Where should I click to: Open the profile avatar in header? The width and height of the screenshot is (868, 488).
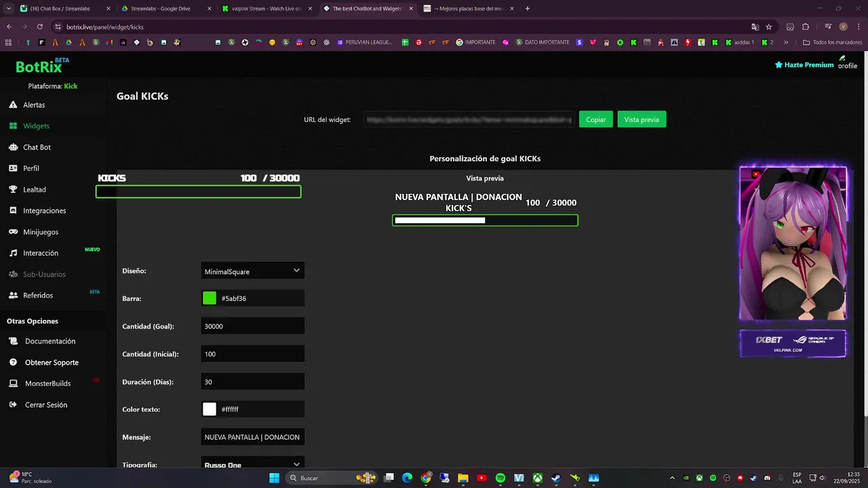tap(848, 63)
